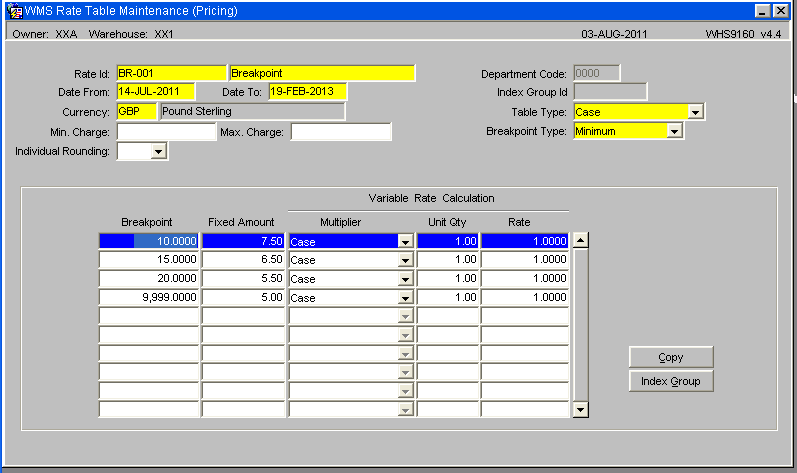Image resolution: width=797 pixels, height=473 pixels.
Task: Select Breakpoint cell 10.0000
Action: coord(148,241)
